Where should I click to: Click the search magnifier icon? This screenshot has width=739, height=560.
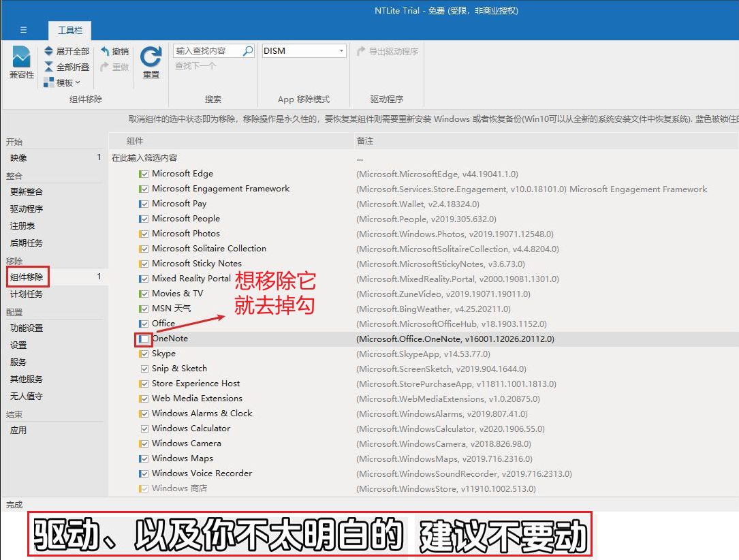248,51
